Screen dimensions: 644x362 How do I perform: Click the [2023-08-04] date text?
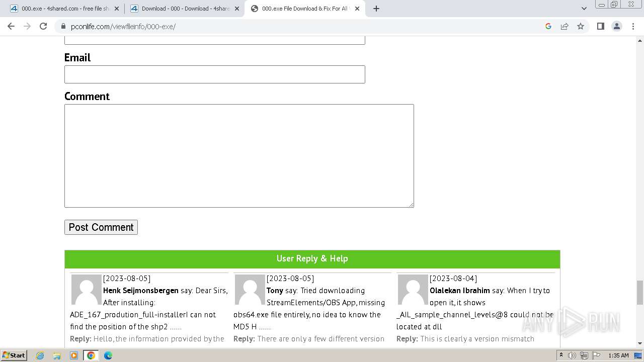pos(453,279)
